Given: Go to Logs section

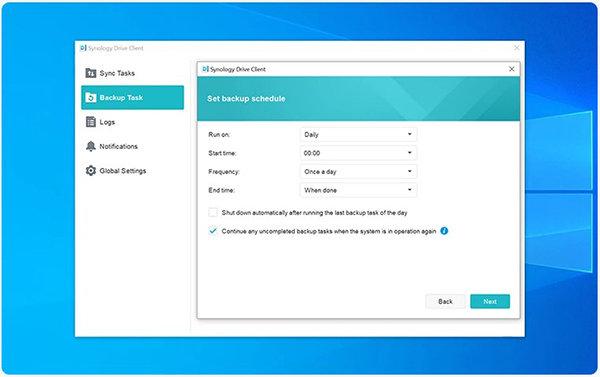Looking at the screenshot, I should pos(132,122).
